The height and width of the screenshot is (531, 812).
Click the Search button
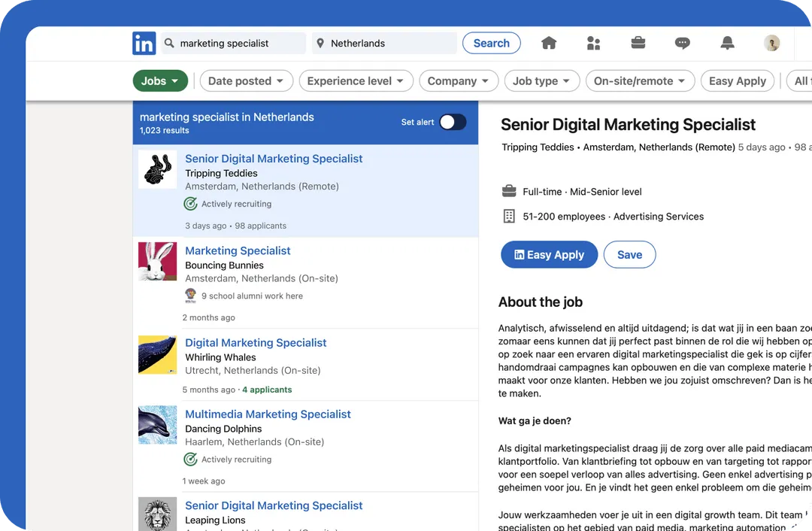point(492,43)
